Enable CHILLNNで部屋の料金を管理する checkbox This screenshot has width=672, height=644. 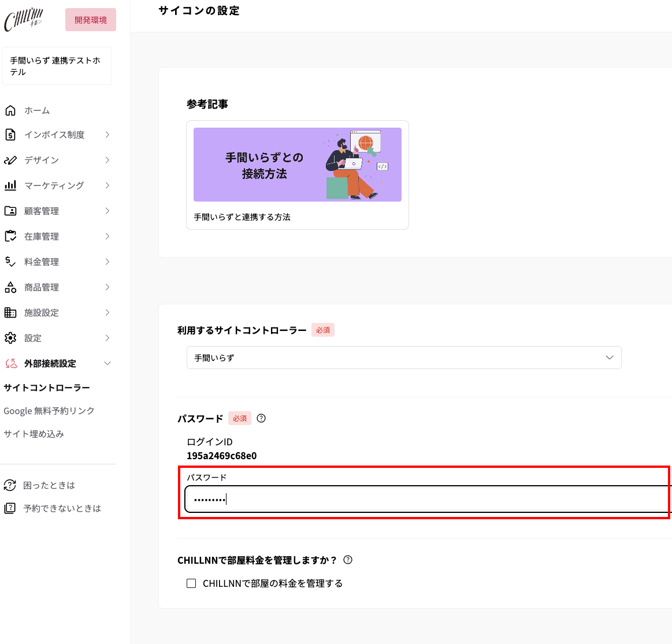click(191, 583)
